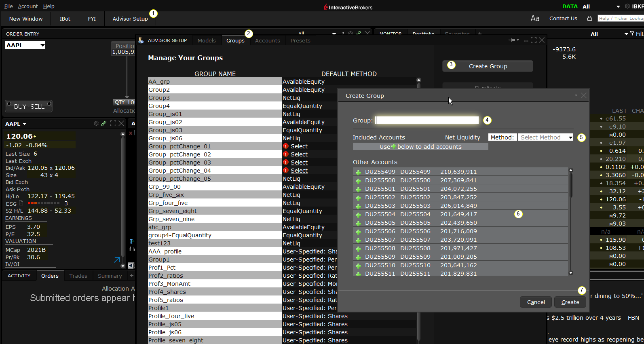Open the font size Aa settings icon
The width and height of the screenshot is (644, 344).
pos(535,18)
